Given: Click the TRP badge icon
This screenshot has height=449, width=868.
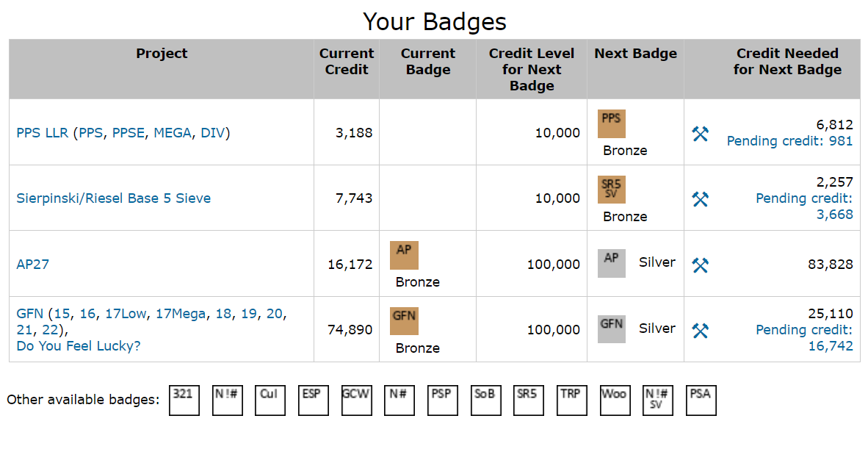Looking at the screenshot, I should [x=571, y=400].
